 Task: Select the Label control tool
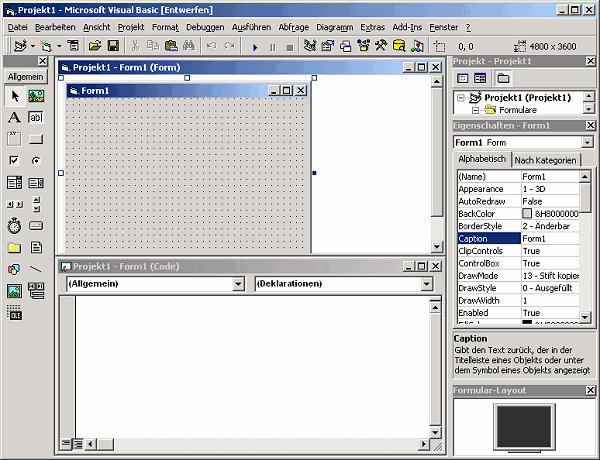click(15, 117)
